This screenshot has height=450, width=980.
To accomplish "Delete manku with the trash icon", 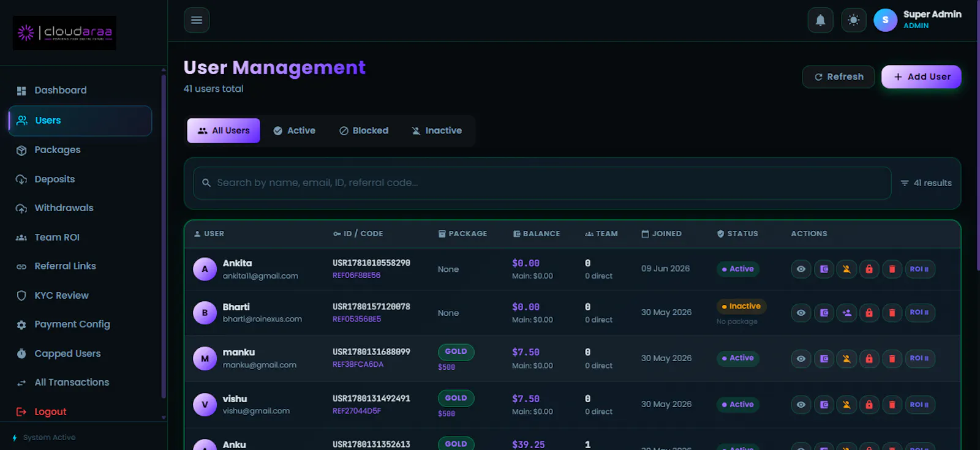I will coord(892,359).
